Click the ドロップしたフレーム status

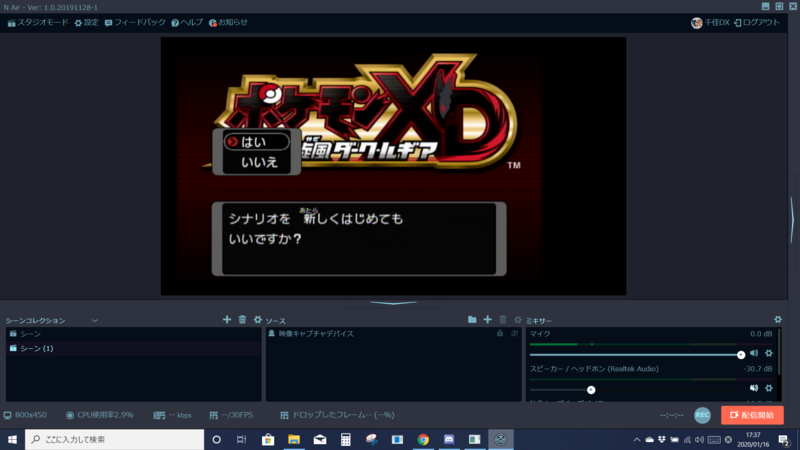(x=337, y=415)
